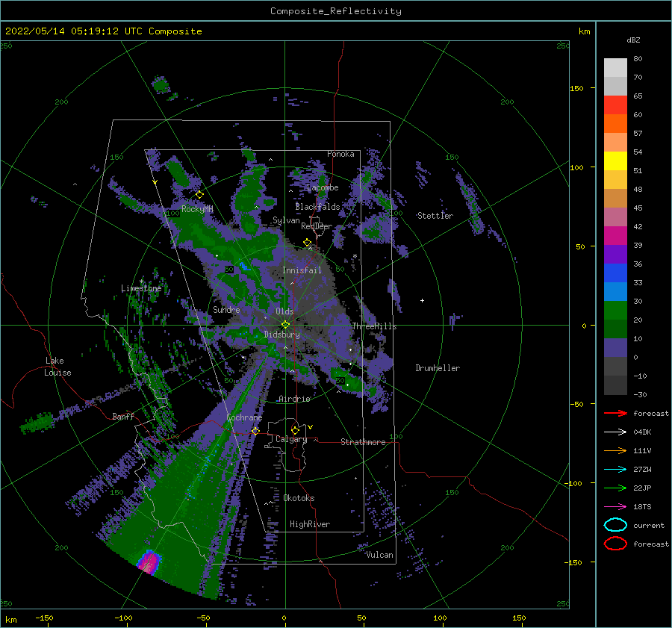Click the Lacombe label
672x628 pixels.
pos(323,187)
